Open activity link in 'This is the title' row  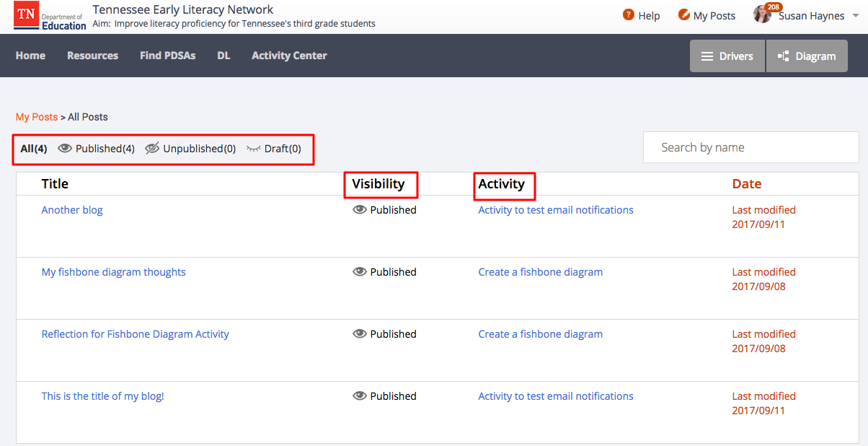pos(556,396)
